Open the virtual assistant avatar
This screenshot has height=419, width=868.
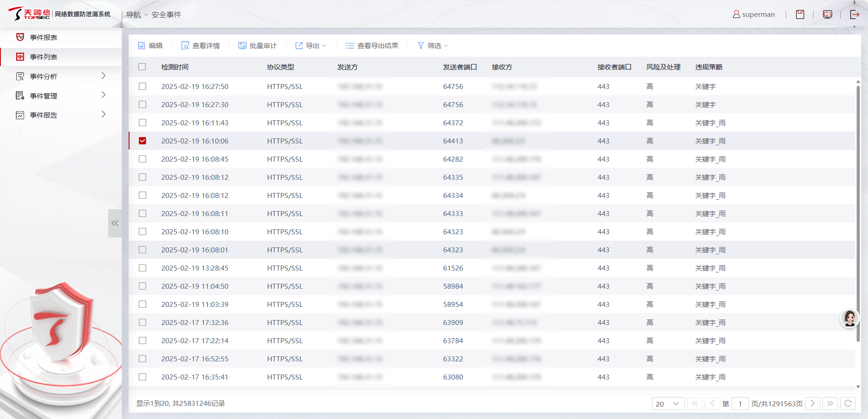[x=849, y=318]
